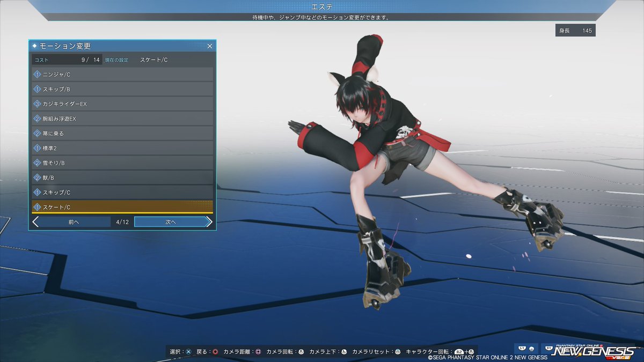Viewport: 644px width, 362px height.
Task: Select the スキップ/B motion row
Action: pyautogui.click(x=122, y=89)
